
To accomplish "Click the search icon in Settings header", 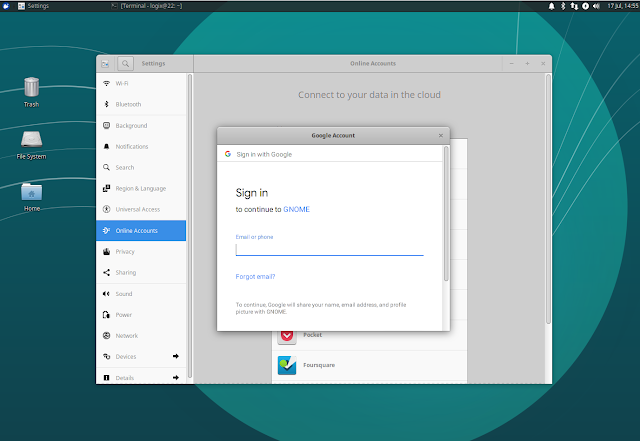I will pyautogui.click(x=127, y=63).
